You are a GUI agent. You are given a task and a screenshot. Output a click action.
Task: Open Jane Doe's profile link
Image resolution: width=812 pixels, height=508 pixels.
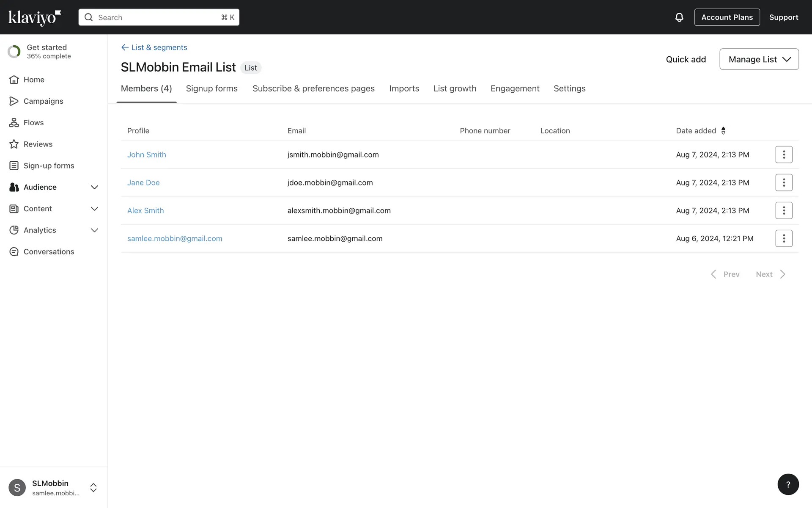[143, 182]
